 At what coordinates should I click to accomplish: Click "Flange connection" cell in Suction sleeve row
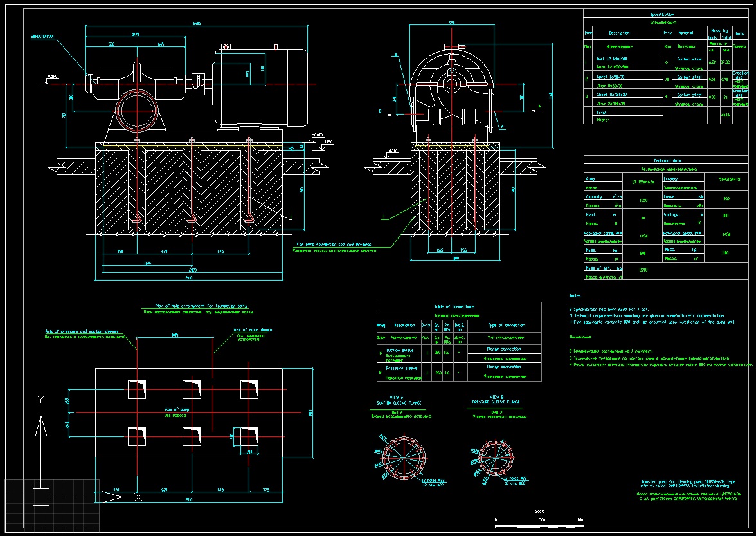pos(504,349)
